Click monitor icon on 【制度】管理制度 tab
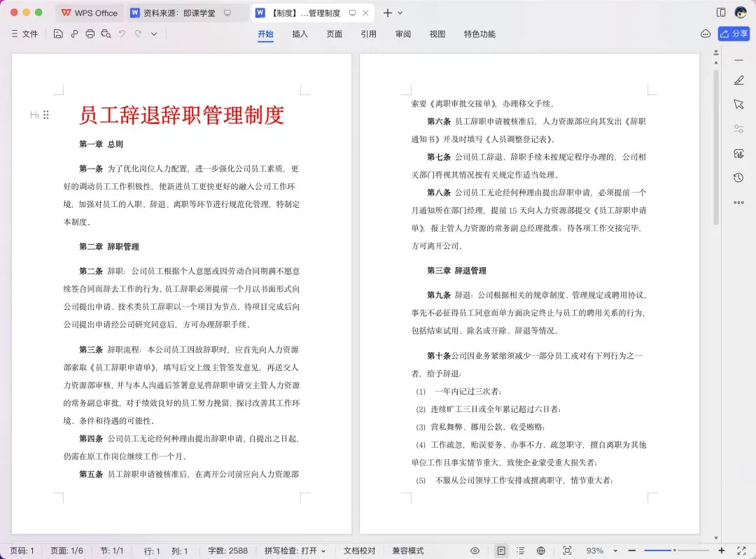 pos(352,13)
